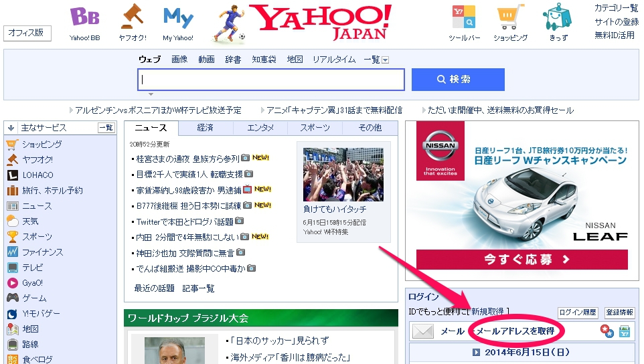Click the mail envelope icon in the login panel

(x=423, y=331)
